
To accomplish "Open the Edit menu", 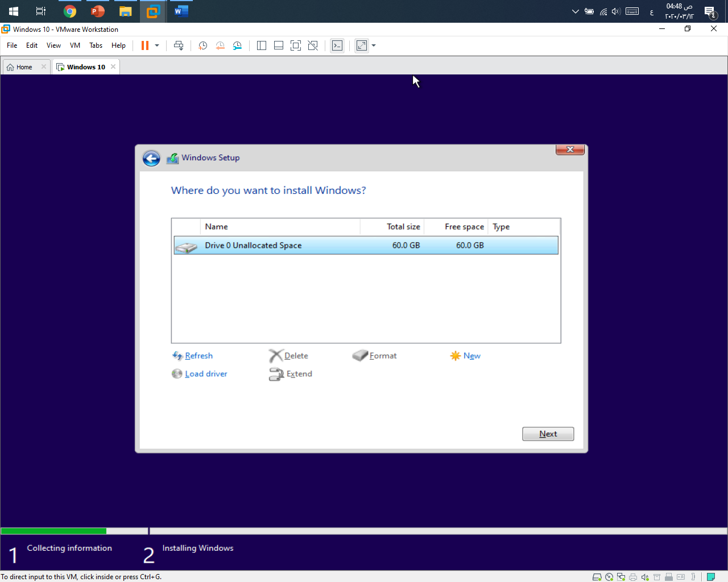I will (x=32, y=45).
